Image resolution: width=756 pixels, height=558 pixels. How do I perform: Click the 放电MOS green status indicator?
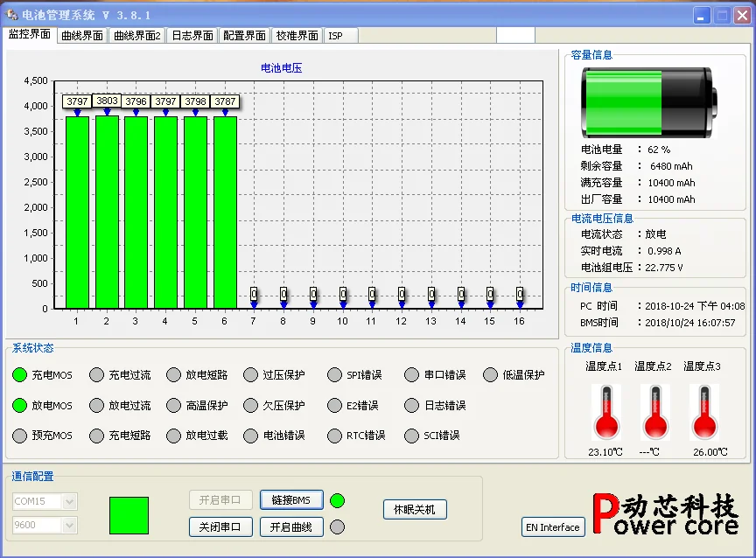tap(19, 406)
